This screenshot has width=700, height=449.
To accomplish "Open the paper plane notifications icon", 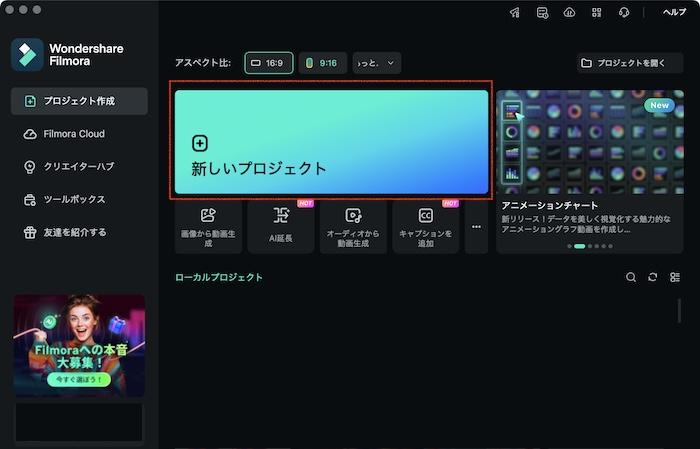I will (x=515, y=12).
